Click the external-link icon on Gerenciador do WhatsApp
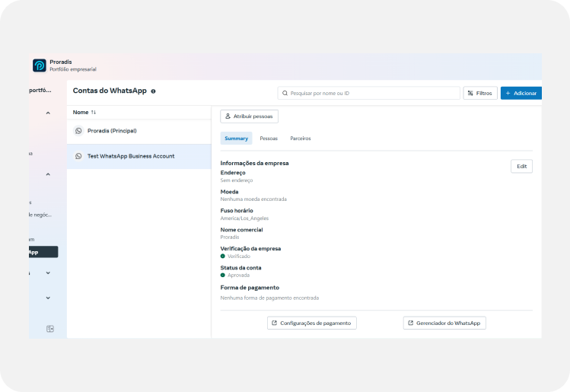 [x=411, y=323]
